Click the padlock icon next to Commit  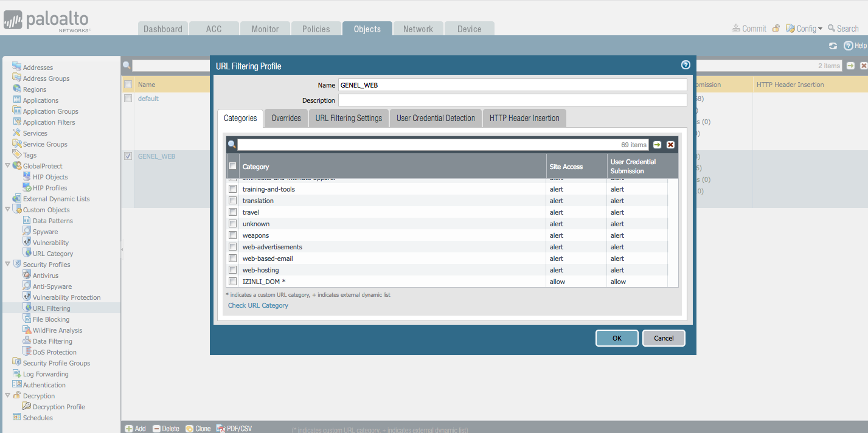pyautogui.click(x=775, y=27)
